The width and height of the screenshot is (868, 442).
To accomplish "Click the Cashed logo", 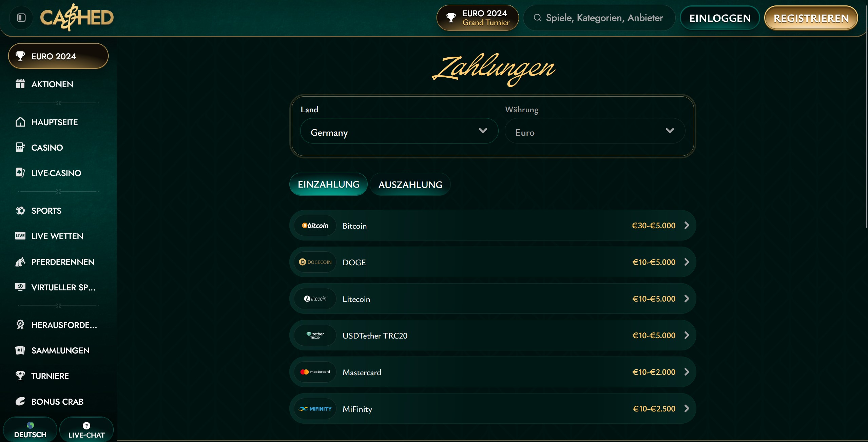I will (77, 18).
